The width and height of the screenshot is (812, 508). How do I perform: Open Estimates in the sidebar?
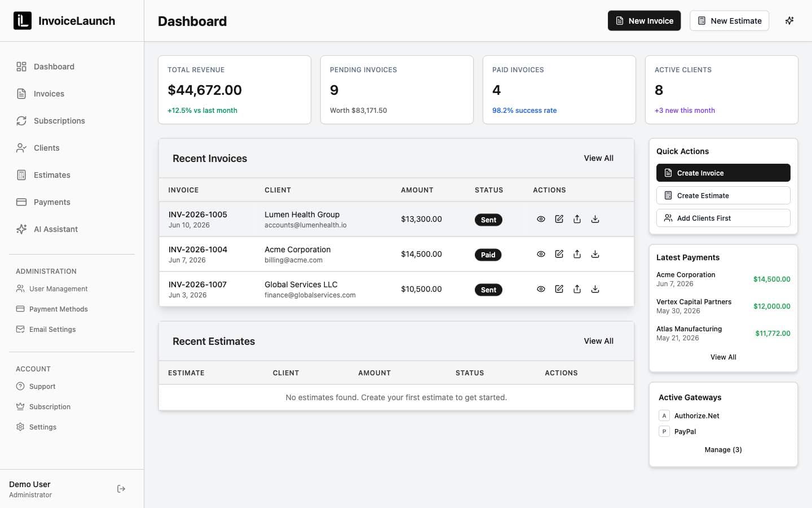click(x=72, y=175)
